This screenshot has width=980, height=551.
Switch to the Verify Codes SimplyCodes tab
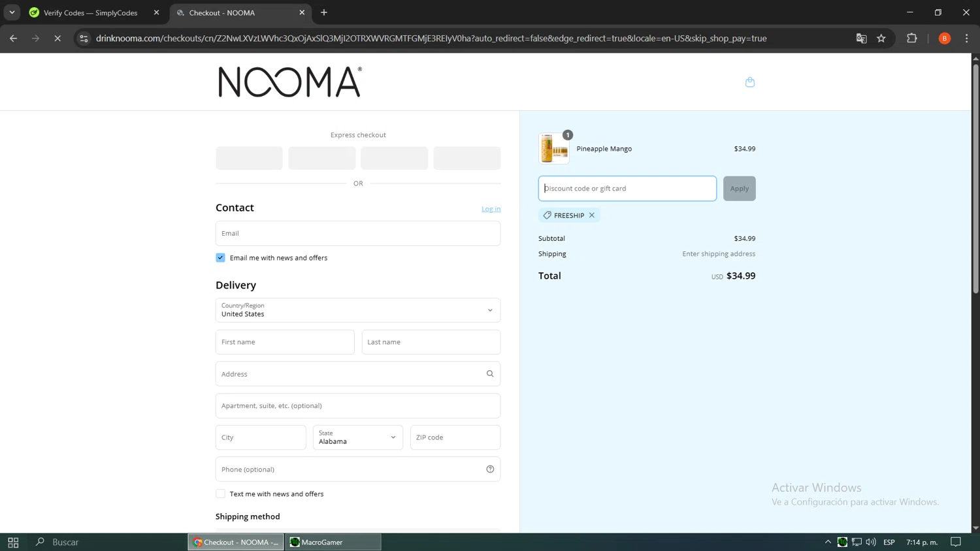tap(90, 12)
